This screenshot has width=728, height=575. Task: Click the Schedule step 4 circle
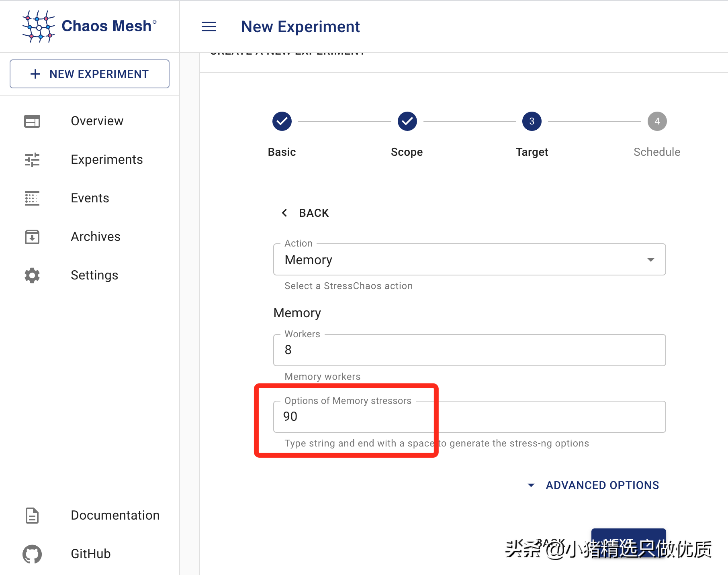pos(657,121)
